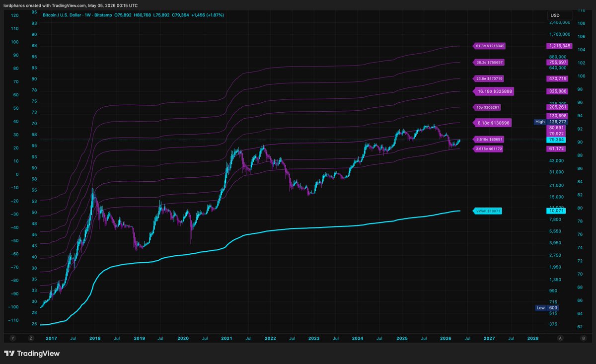Select the 10σ $205261 band label
This screenshot has height=364, width=596.
(x=487, y=107)
